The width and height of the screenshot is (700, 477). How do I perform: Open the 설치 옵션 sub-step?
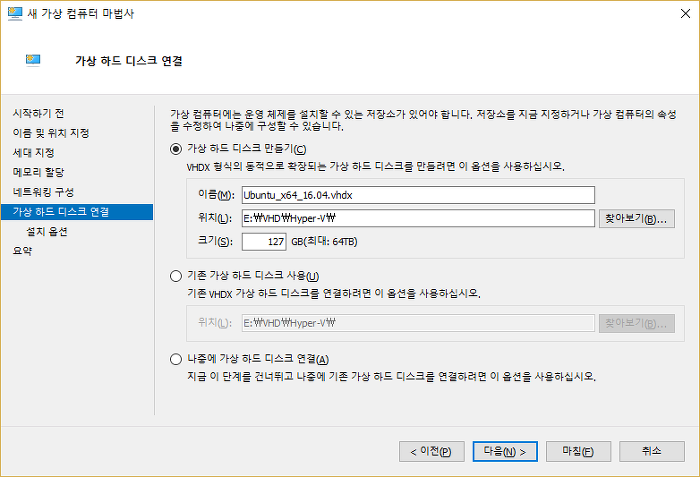coord(47,231)
